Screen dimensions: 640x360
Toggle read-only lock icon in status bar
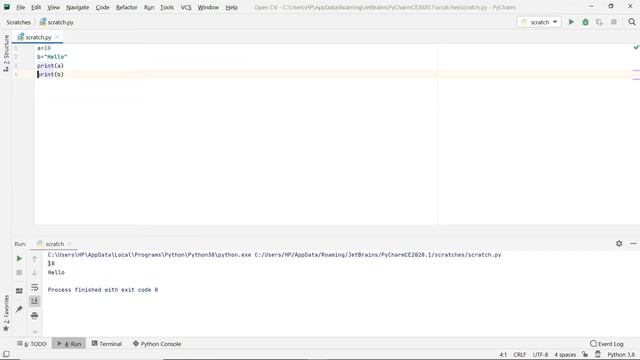click(x=585, y=354)
